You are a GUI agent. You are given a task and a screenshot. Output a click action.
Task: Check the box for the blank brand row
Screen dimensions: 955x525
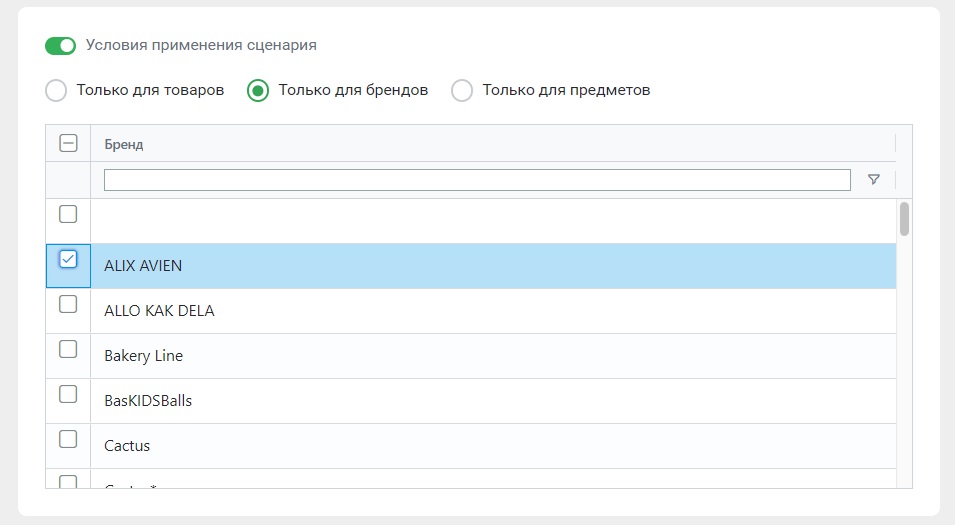pos(68,214)
